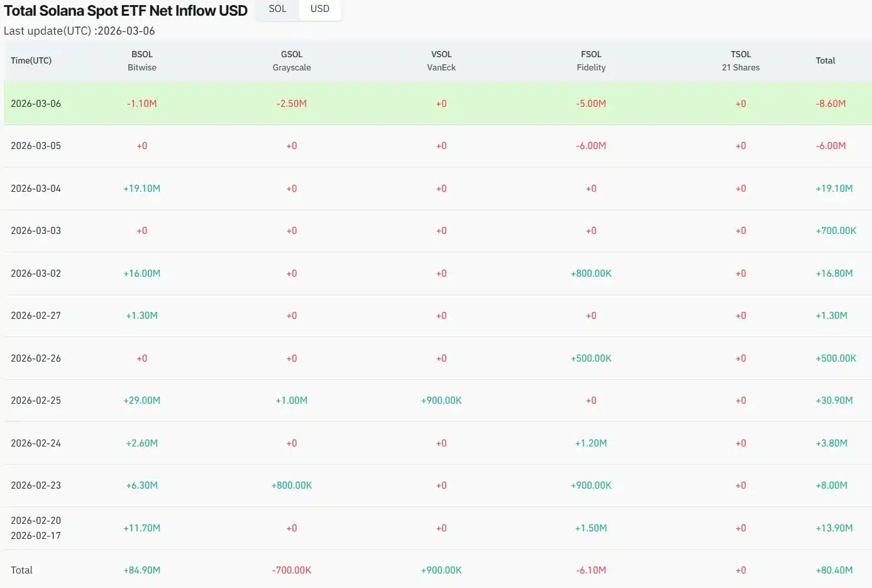Switch to the SOL unit toggle
Viewport: 872px width, 588px height.
pos(277,9)
